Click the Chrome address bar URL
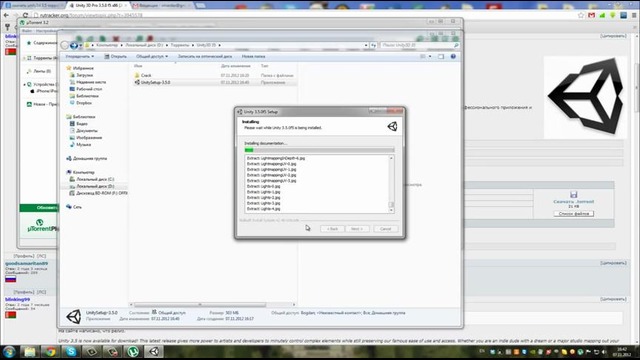Image resolution: width=640 pixels, height=360 pixels. coord(91,15)
